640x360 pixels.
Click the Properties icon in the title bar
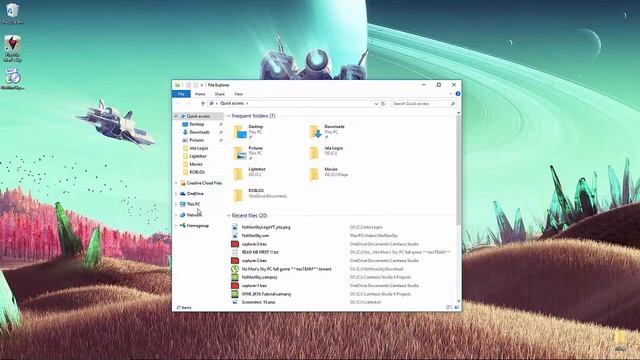188,85
